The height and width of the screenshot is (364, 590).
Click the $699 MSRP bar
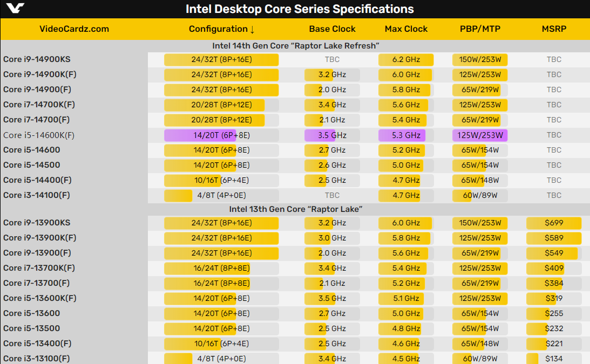(554, 223)
